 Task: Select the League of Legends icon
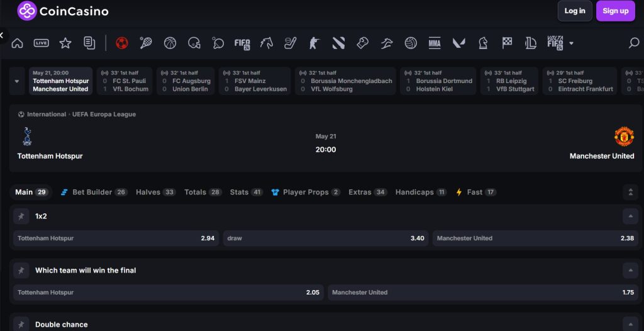(x=531, y=43)
